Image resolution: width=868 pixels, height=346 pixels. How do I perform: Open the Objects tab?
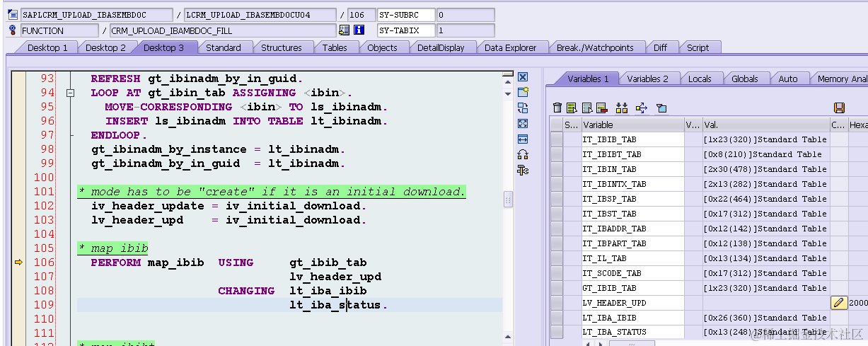click(x=382, y=47)
